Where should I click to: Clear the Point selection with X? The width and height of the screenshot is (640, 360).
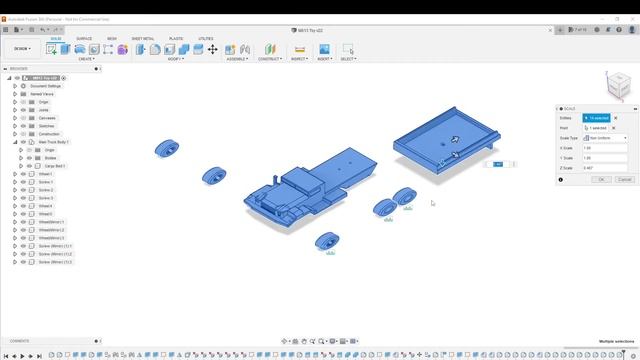[613, 128]
